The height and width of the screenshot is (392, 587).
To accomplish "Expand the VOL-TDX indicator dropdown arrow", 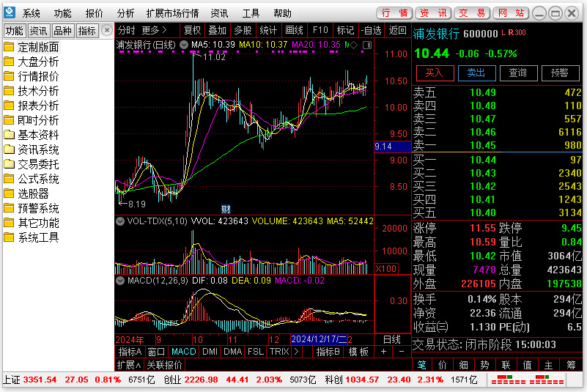I will (x=120, y=221).
